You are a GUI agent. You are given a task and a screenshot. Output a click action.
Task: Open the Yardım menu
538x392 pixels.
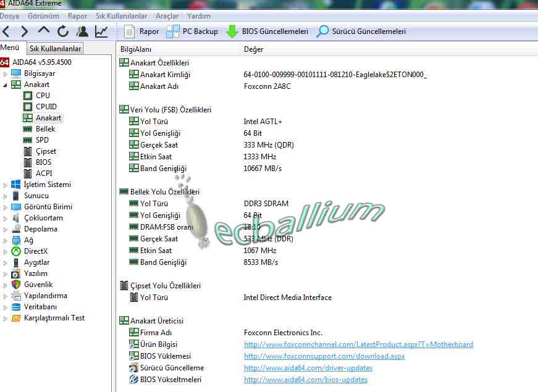pyautogui.click(x=199, y=16)
